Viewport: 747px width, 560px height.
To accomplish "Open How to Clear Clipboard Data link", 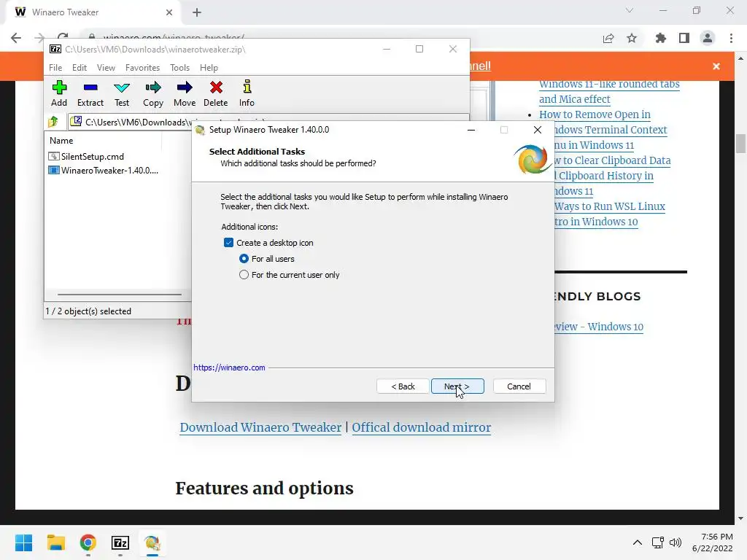I will 613,160.
